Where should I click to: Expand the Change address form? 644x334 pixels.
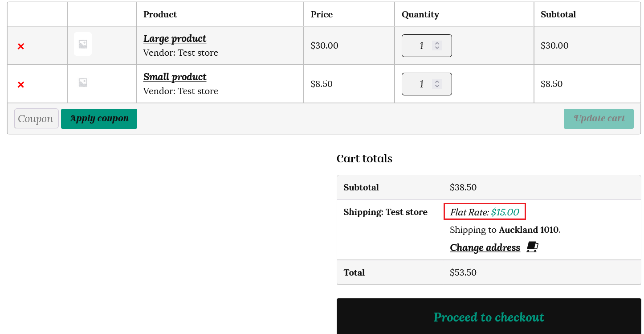[485, 247]
